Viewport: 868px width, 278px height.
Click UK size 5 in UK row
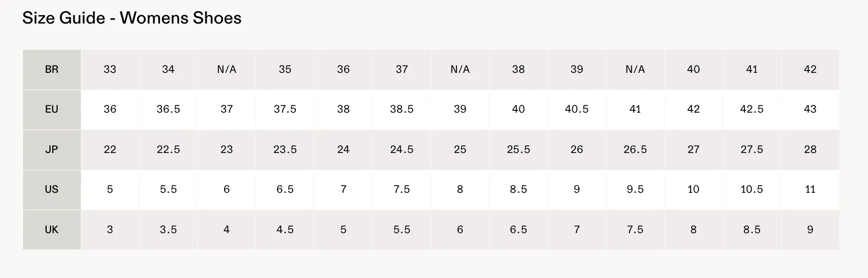pyautogui.click(x=344, y=230)
